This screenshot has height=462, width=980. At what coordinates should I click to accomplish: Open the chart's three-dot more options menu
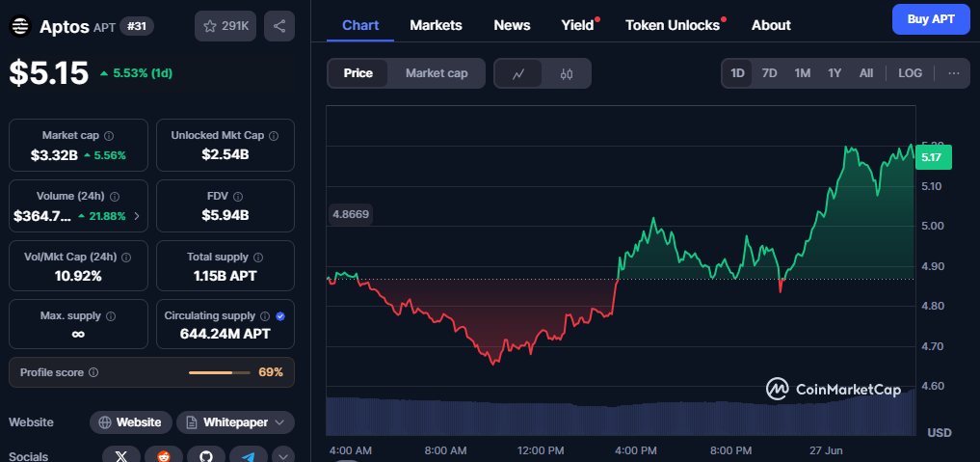[953, 73]
